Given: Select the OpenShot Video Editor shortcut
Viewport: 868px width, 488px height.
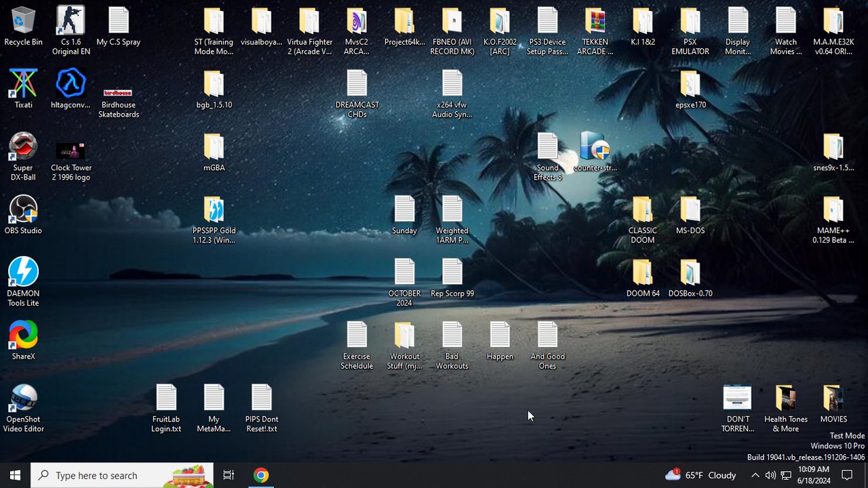Looking at the screenshot, I should pos(23,409).
